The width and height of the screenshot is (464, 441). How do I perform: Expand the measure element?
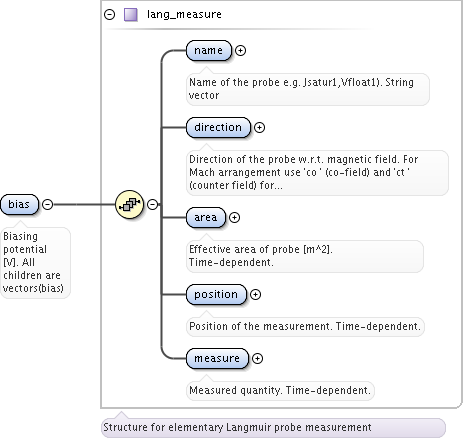pos(257,358)
